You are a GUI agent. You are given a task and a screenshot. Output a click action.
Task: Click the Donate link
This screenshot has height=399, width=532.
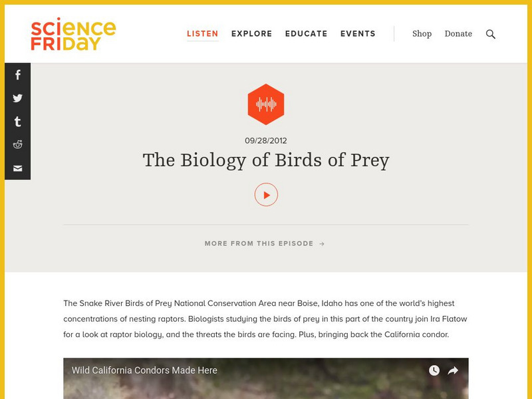tap(458, 34)
